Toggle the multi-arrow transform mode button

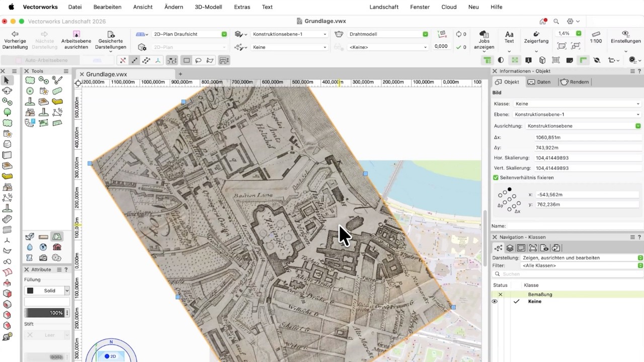point(146,60)
